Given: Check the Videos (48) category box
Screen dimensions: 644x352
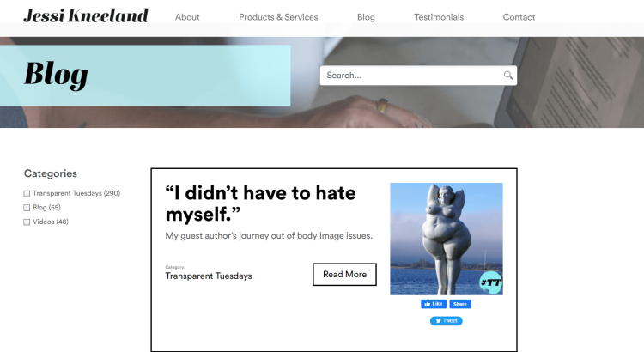Looking at the screenshot, I should point(27,222).
